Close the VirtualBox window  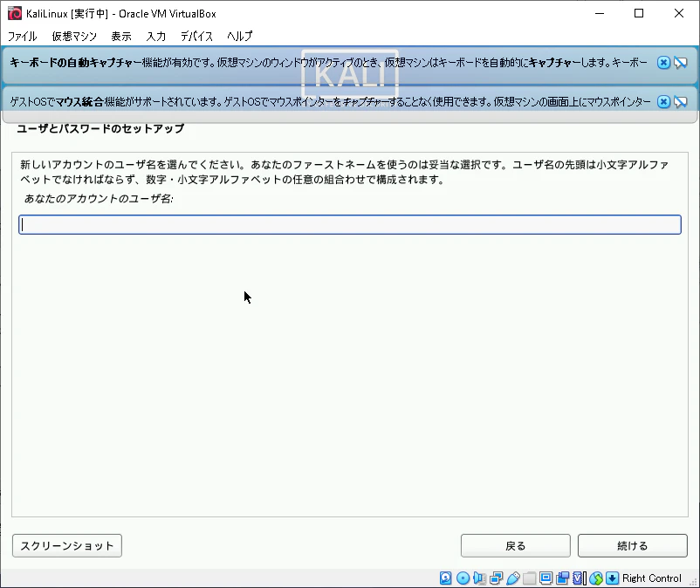678,13
